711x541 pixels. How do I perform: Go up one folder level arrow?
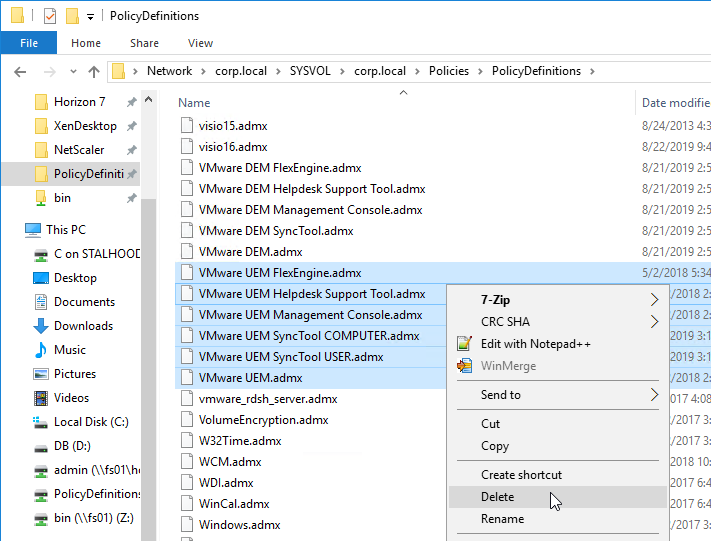[x=94, y=72]
